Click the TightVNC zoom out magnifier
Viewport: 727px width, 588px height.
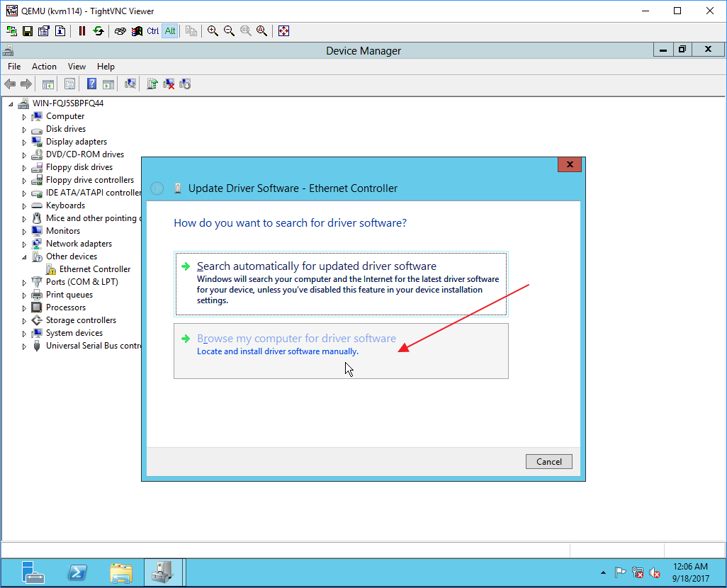pos(229,31)
